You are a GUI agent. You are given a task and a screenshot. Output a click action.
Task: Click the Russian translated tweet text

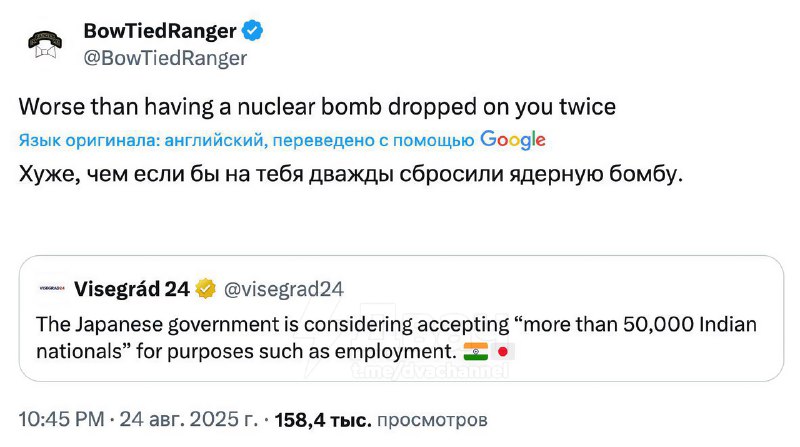coord(351,175)
